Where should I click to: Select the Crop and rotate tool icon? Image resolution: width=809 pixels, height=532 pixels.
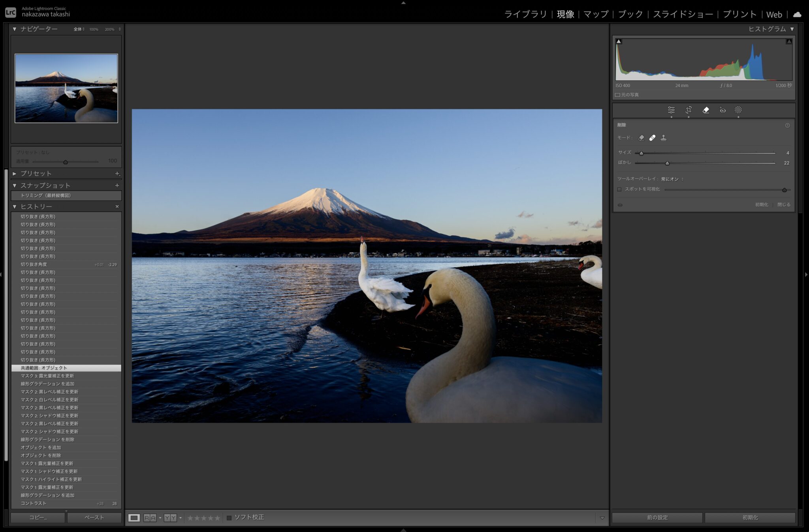[689, 110]
